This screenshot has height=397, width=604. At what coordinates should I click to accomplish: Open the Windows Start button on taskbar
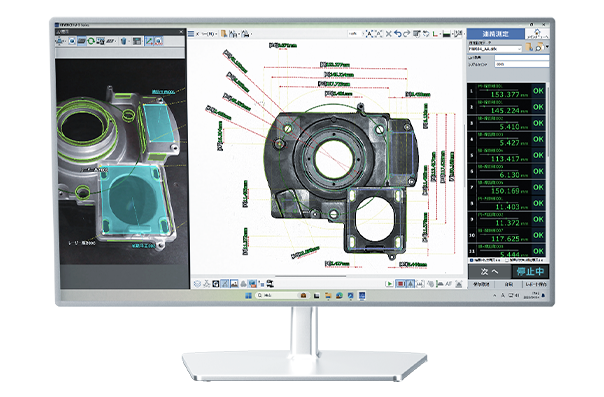pyautogui.click(x=248, y=295)
